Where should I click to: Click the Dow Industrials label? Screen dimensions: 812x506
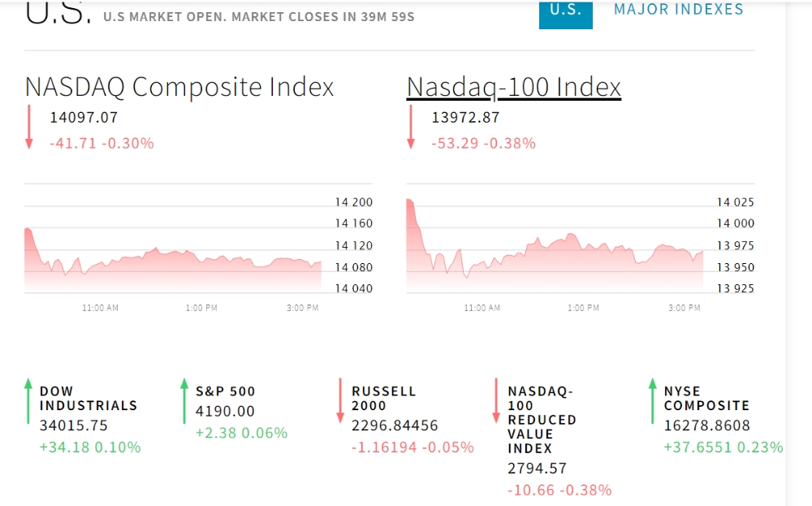click(x=88, y=398)
